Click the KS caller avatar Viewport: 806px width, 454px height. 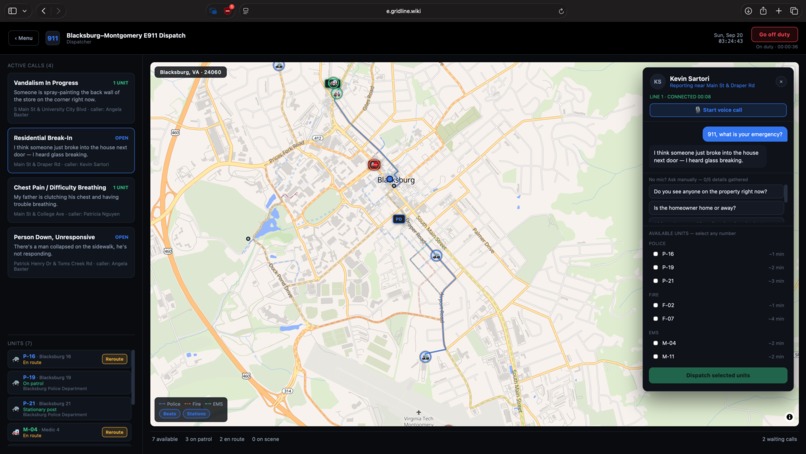(x=657, y=82)
